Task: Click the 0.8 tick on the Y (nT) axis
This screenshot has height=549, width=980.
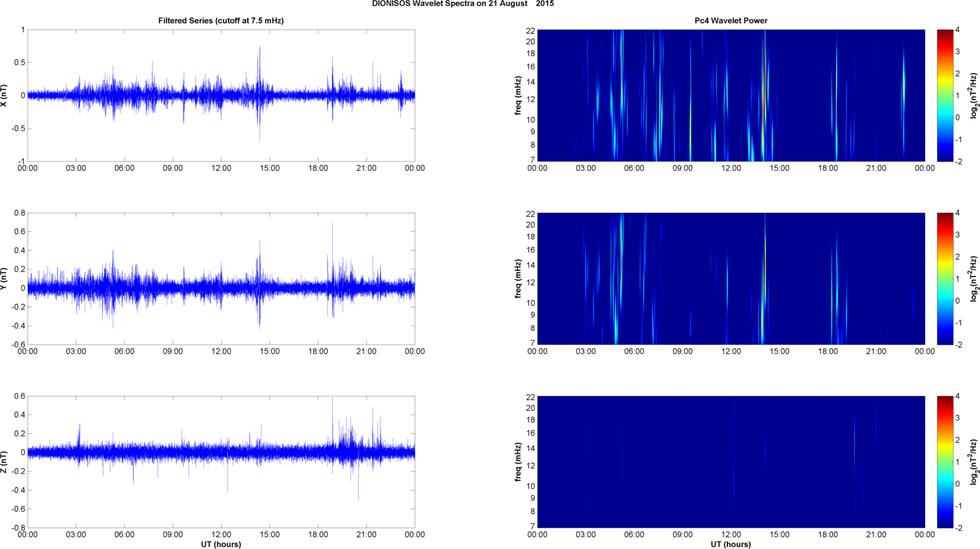Action: click(x=19, y=213)
